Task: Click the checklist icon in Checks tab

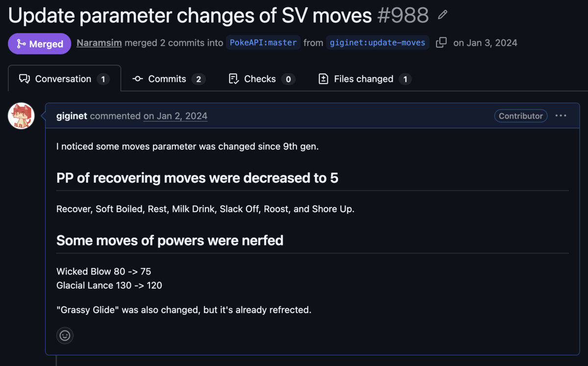Action: (234, 79)
